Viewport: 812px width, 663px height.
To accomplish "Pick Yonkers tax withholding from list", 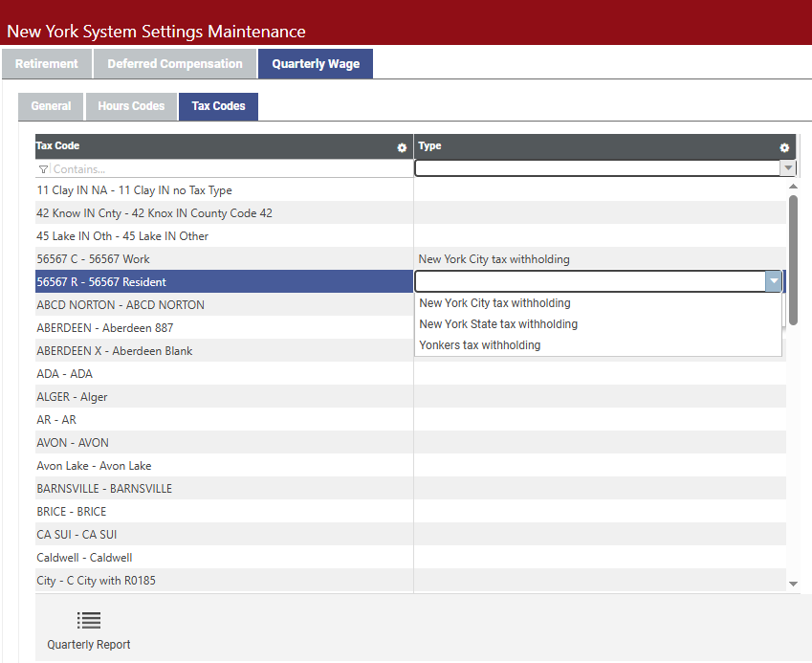I will pyautogui.click(x=479, y=345).
